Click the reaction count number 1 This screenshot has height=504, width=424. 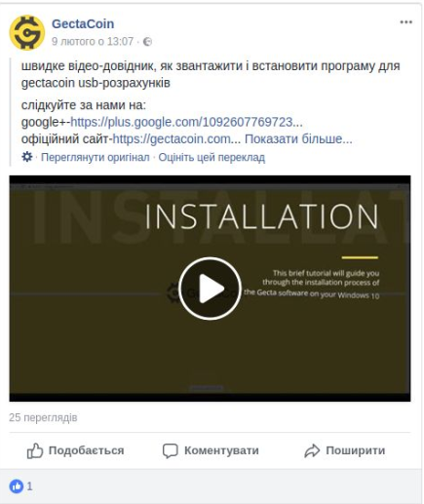[x=29, y=486]
